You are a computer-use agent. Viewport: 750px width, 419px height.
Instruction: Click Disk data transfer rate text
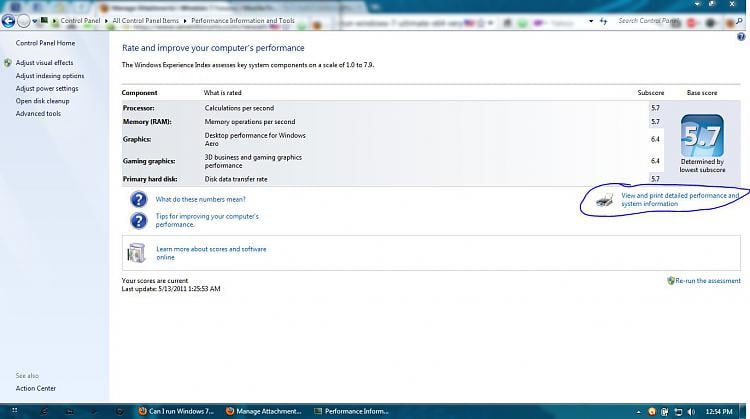(x=236, y=179)
